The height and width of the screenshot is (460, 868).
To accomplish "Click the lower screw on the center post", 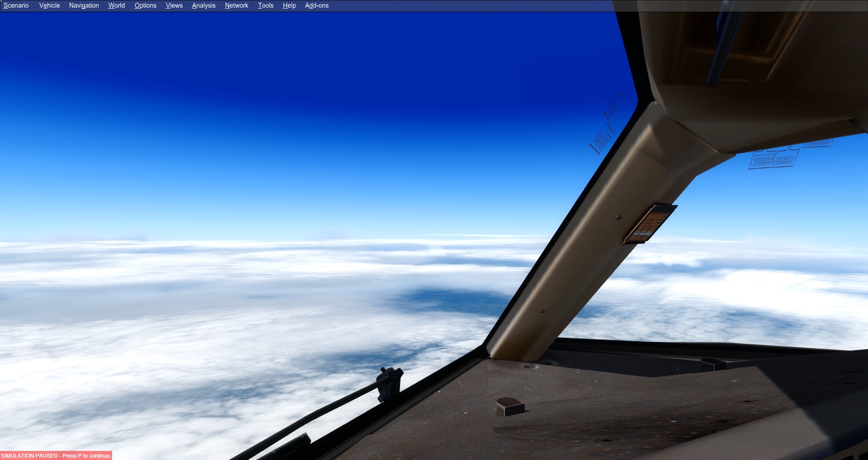I will coord(542,312).
